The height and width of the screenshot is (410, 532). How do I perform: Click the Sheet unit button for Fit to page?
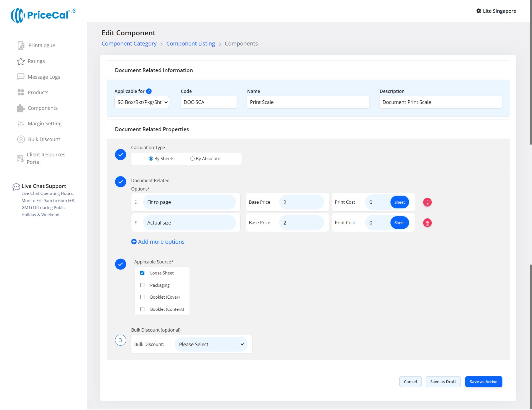[399, 202]
